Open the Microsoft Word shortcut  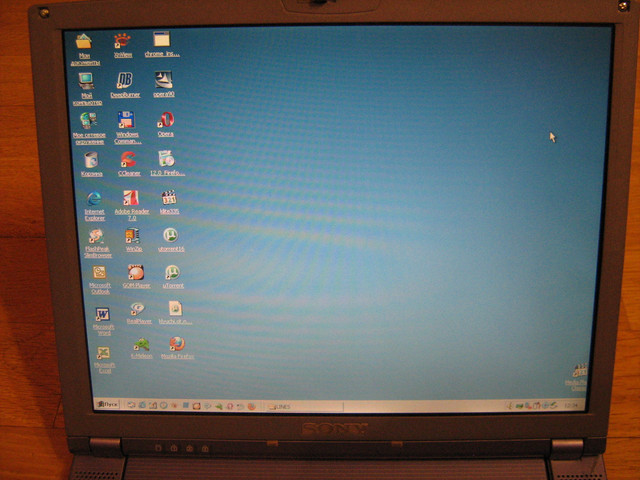pos(102,314)
